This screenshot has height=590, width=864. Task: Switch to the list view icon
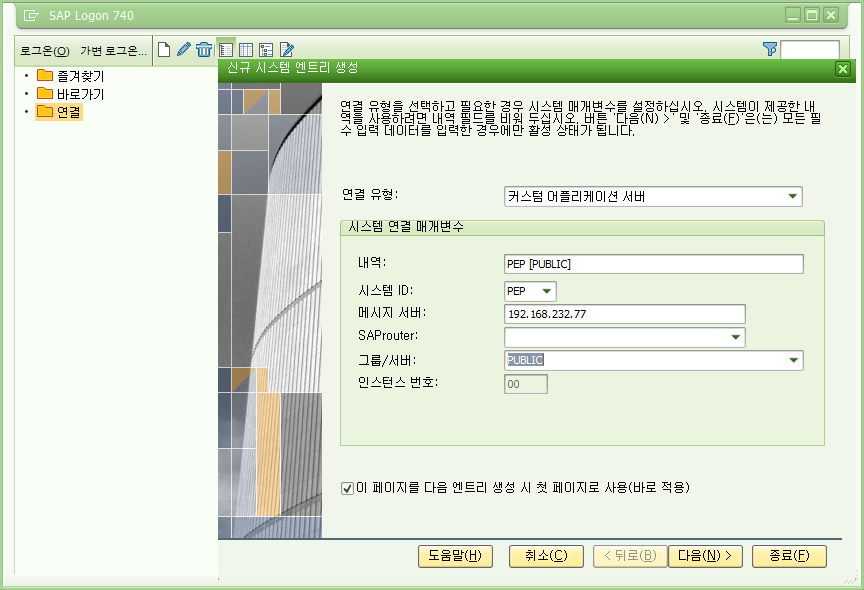[226, 49]
